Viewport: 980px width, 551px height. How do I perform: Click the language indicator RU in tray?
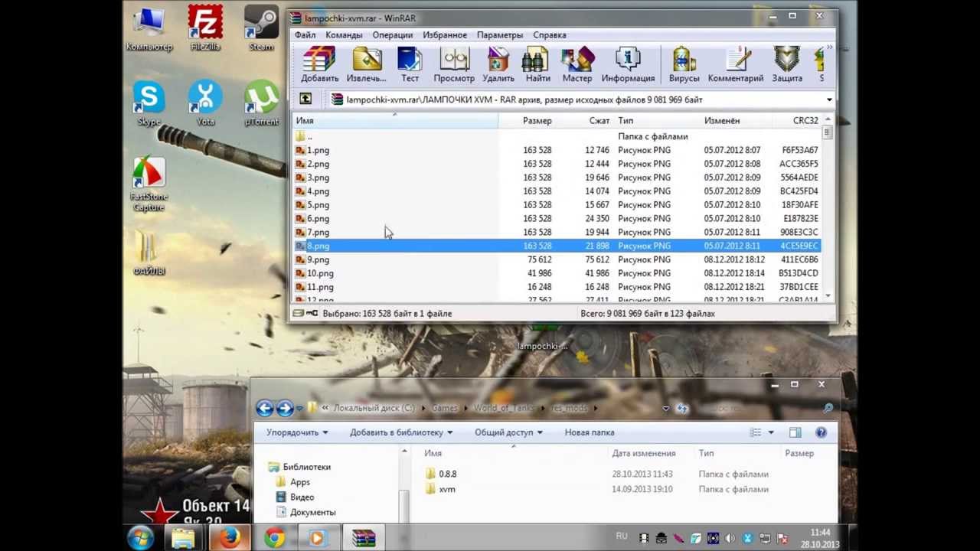[622, 536]
